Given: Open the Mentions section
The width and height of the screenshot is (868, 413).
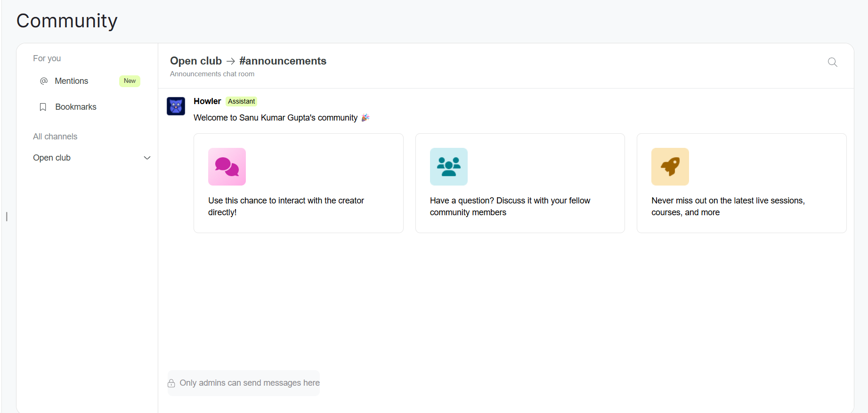Looking at the screenshot, I should 72,81.
